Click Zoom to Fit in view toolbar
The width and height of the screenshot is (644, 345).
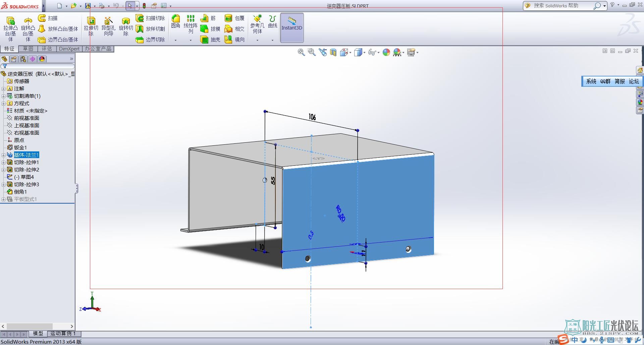(301, 52)
